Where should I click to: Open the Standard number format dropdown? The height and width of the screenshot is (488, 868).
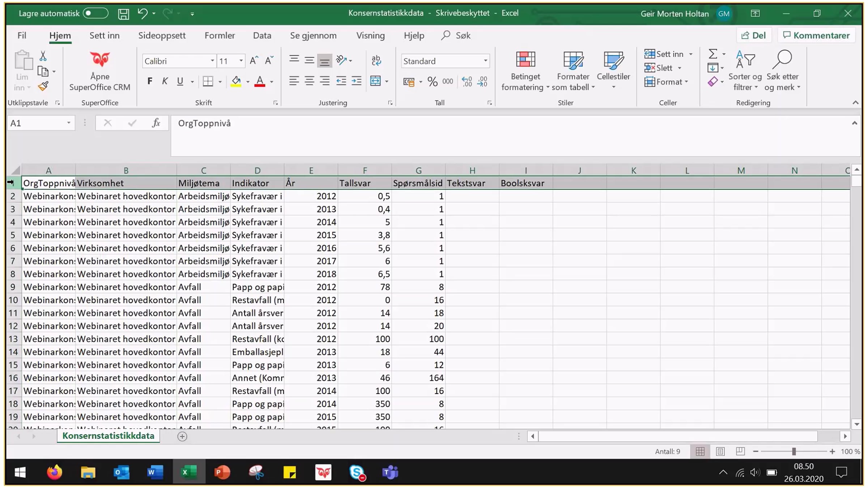coord(485,61)
